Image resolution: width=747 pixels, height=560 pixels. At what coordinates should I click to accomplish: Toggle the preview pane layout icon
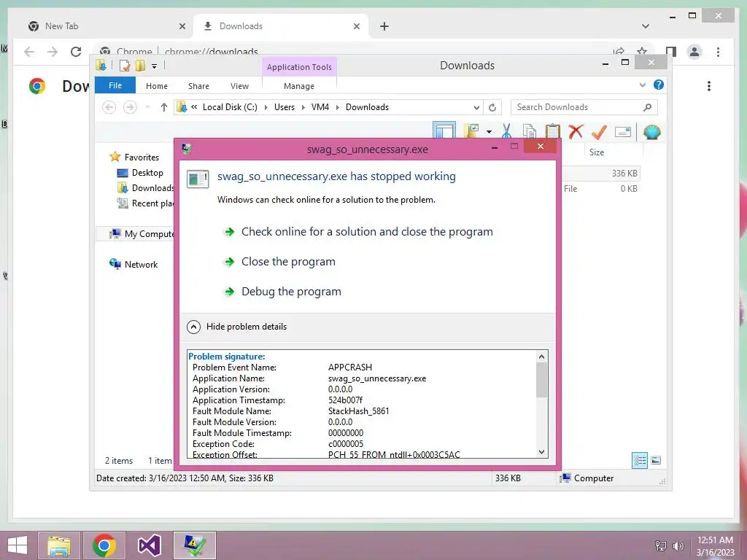click(x=444, y=131)
